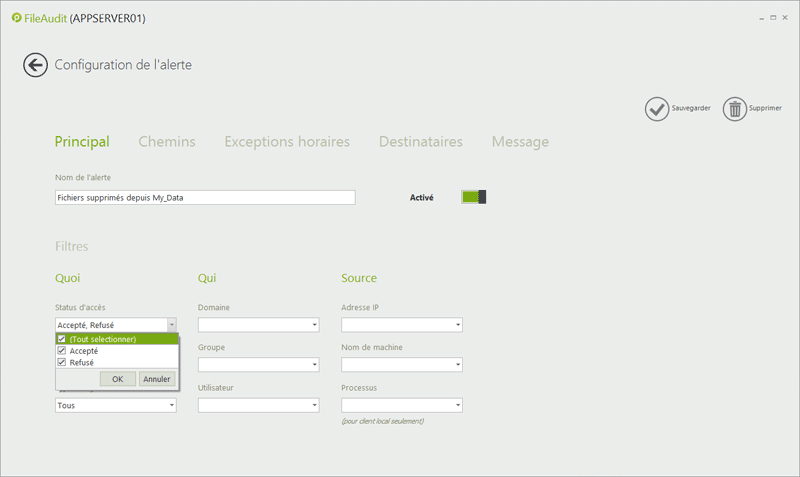Click Annuler in the status dropdown

pos(156,379)
